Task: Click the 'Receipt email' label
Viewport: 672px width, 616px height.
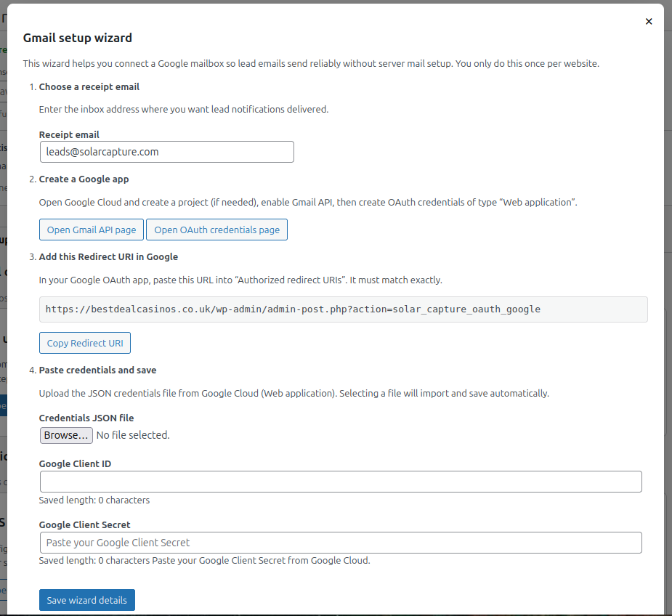Action: 69,134
